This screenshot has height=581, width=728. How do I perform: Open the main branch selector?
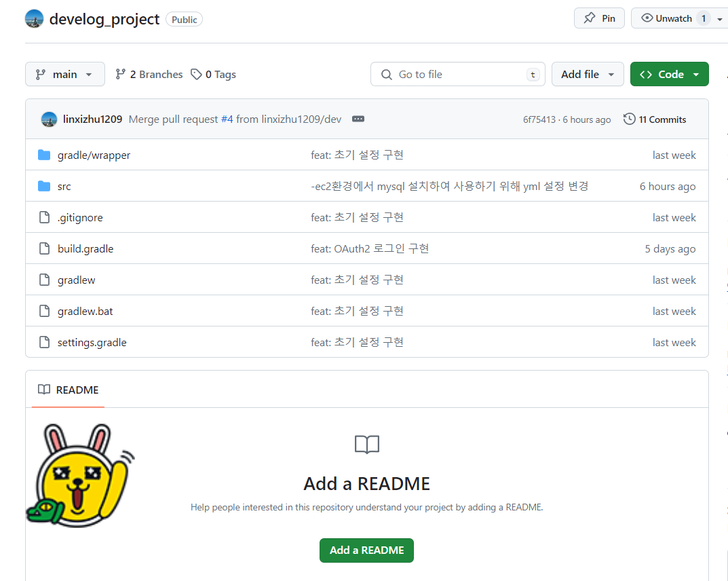[65, 74]
